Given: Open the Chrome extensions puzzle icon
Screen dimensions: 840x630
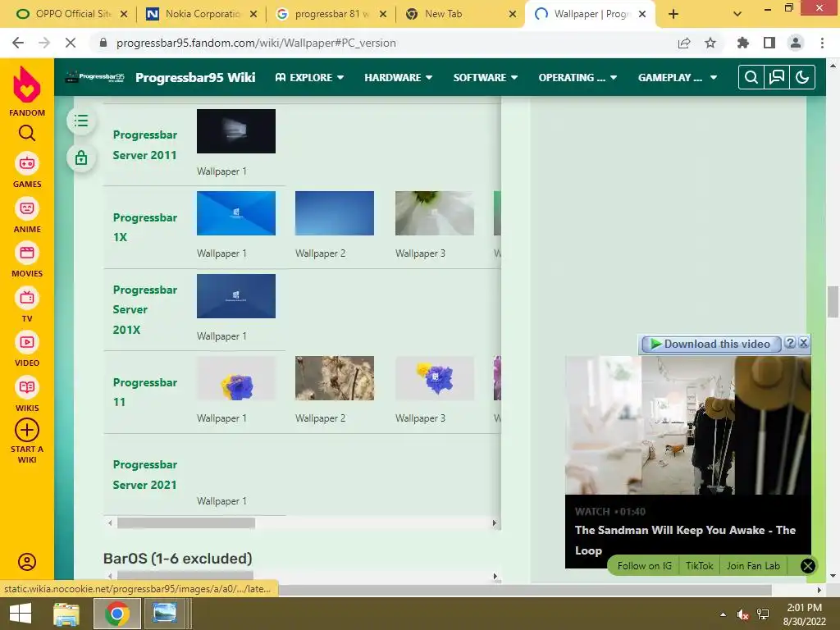Looking at the screenshot, I should pyautogui.click(x=742, y=43).
